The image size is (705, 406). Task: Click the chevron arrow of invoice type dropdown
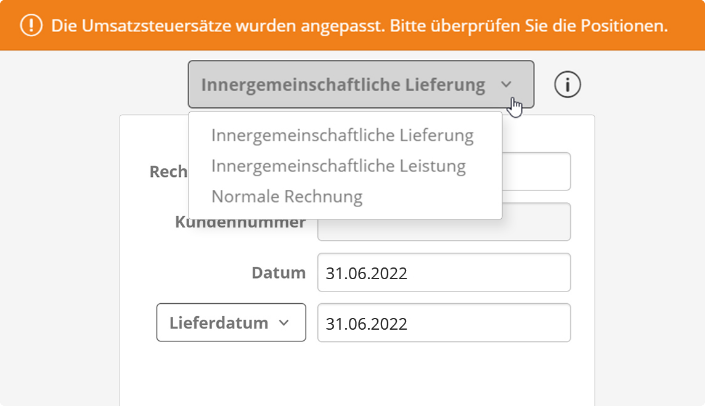[x=506, y=85]
